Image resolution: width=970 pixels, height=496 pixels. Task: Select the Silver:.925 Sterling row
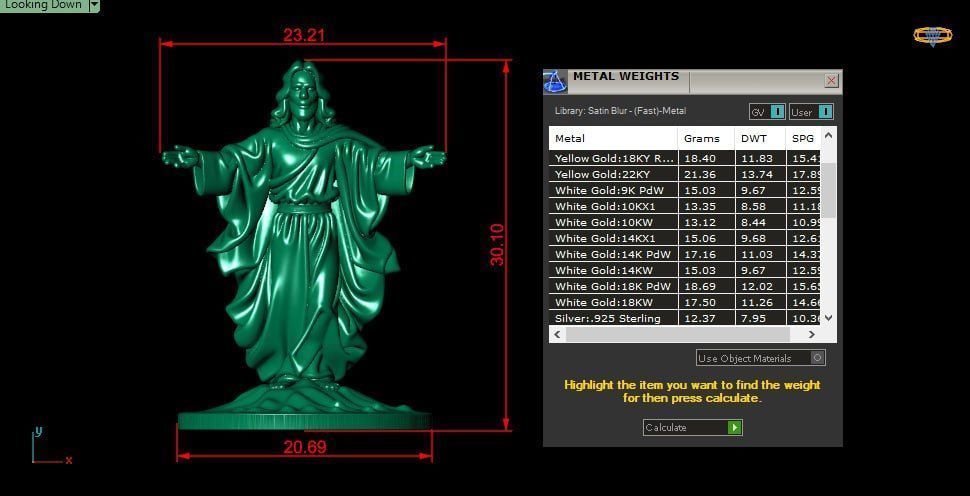click(685, 319)
